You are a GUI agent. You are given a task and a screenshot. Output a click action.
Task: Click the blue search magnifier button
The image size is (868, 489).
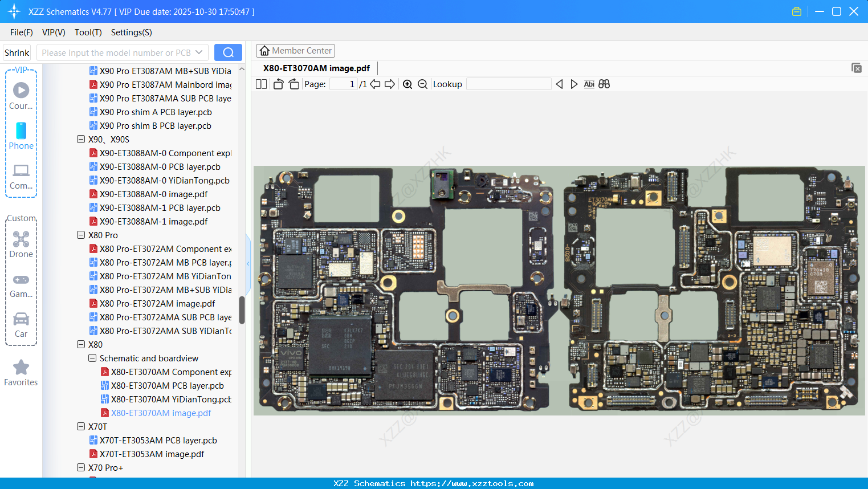[227, 52]
